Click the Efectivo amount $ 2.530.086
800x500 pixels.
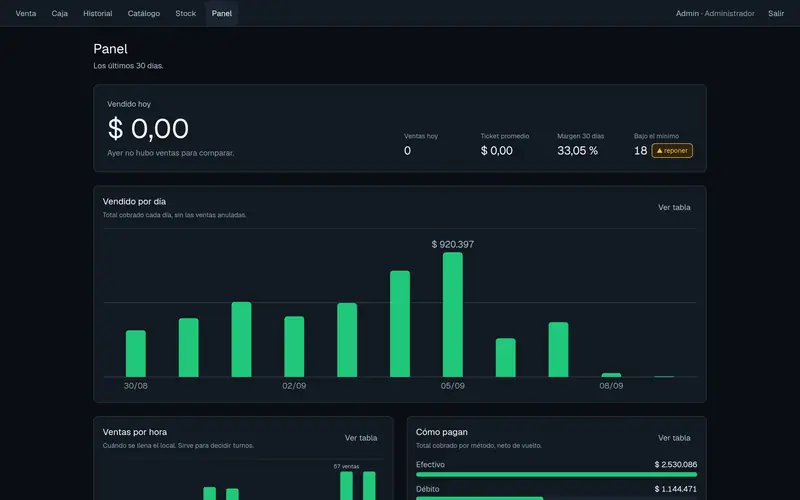676,464
